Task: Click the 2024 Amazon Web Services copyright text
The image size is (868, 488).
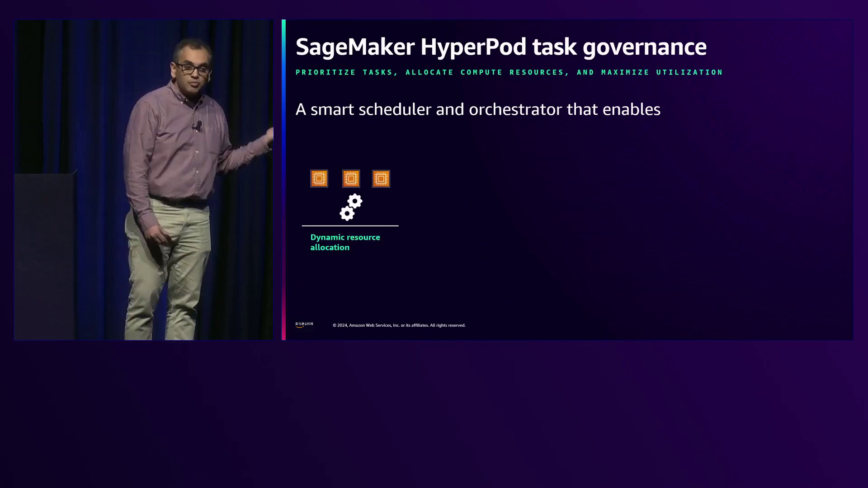Action: (x=399, y=325)
